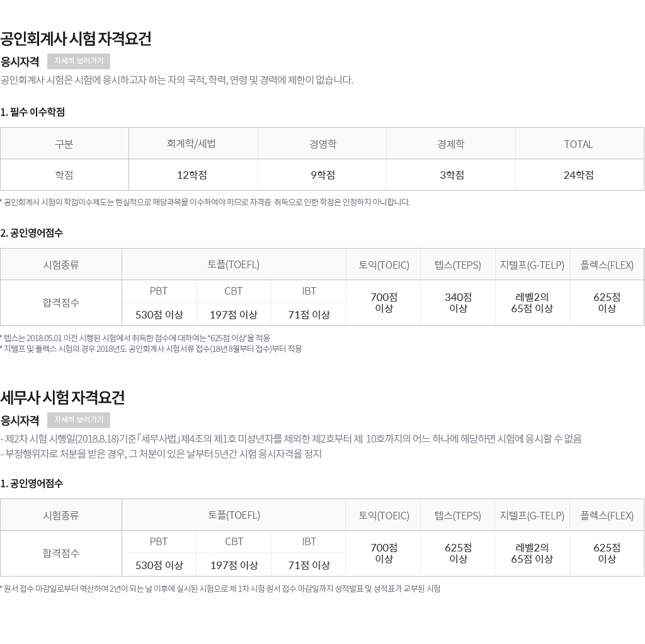Click 지텔프(G-TELP) header in CPA table
This screenshot has width=645, height=644.
click(532, 264)
